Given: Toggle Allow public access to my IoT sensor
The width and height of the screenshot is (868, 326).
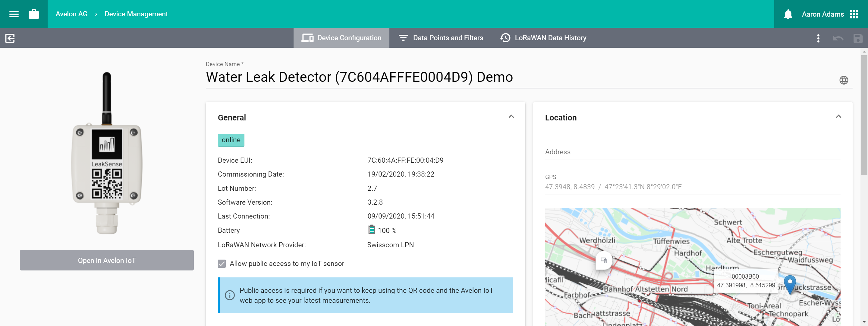Looking at the screenshot, I should click(222, 264).
